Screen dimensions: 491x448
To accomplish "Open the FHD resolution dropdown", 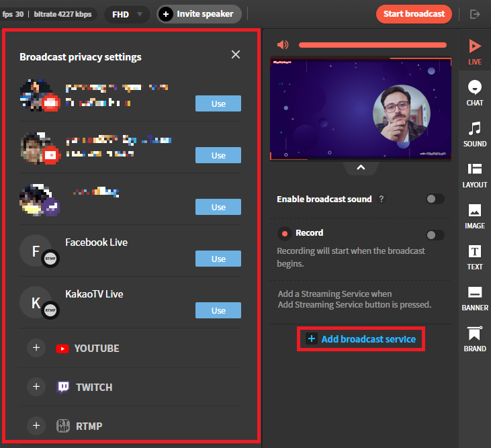I will pyautogui.click(x=127, y=14).
